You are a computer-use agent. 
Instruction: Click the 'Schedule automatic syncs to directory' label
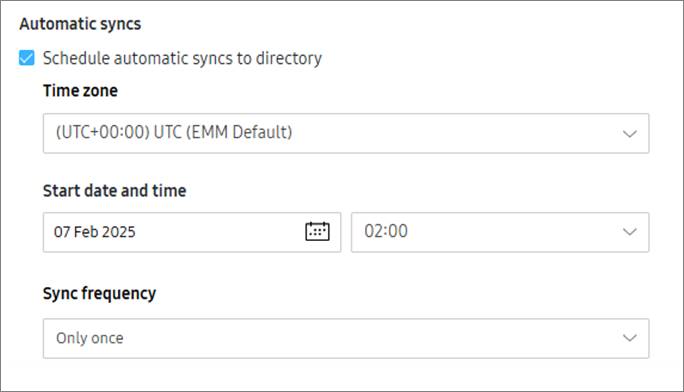[182, 58]
